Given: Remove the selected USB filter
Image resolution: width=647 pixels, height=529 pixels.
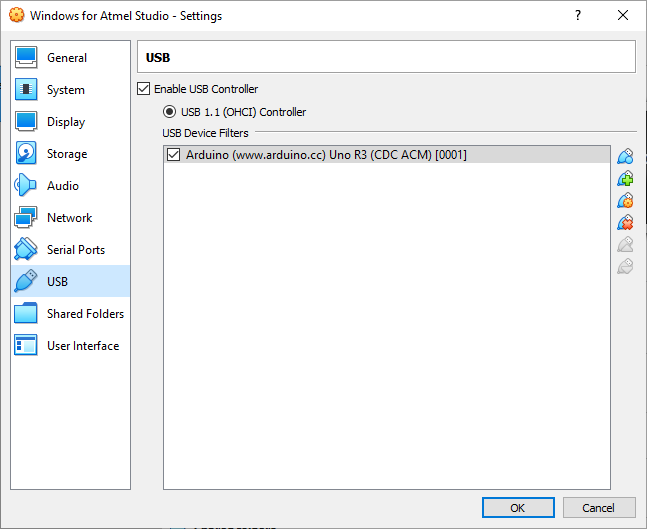Looking at the screenshot, I should (625, 222).
